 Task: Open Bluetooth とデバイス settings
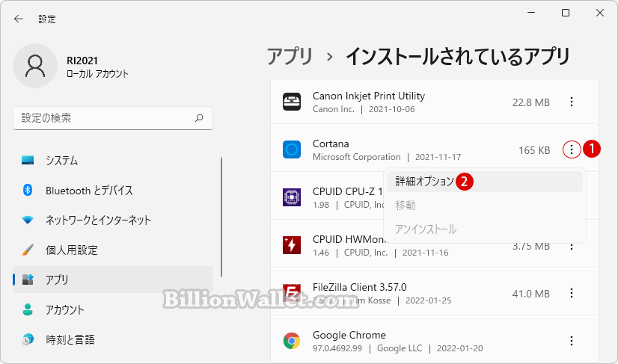pos(113,191)
